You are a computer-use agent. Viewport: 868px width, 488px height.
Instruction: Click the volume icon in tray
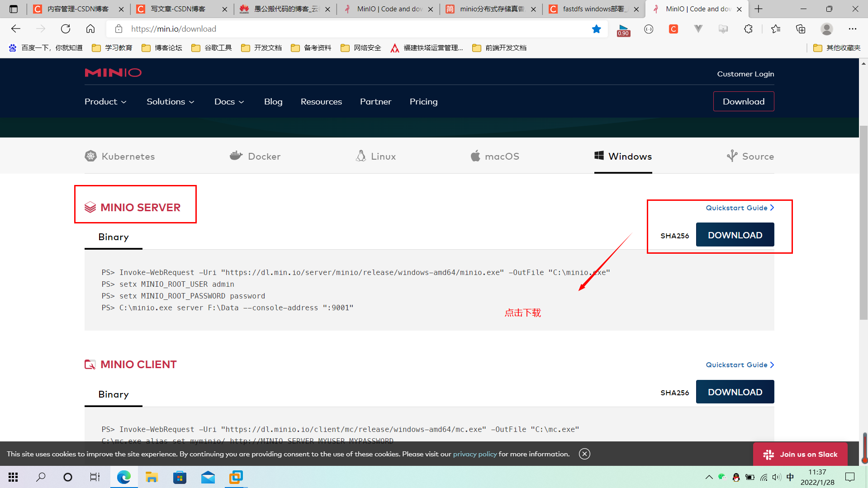(x=777, y=477)
